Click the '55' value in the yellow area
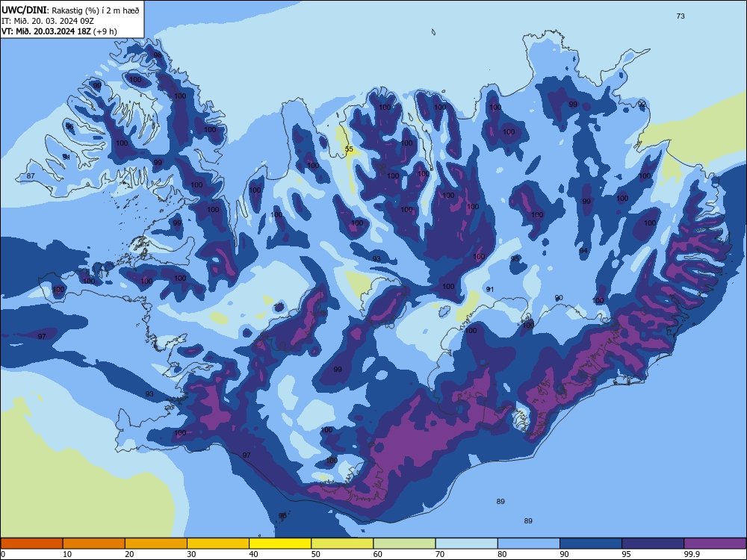This screenshot has height=560, width=747. coord(349,149)
